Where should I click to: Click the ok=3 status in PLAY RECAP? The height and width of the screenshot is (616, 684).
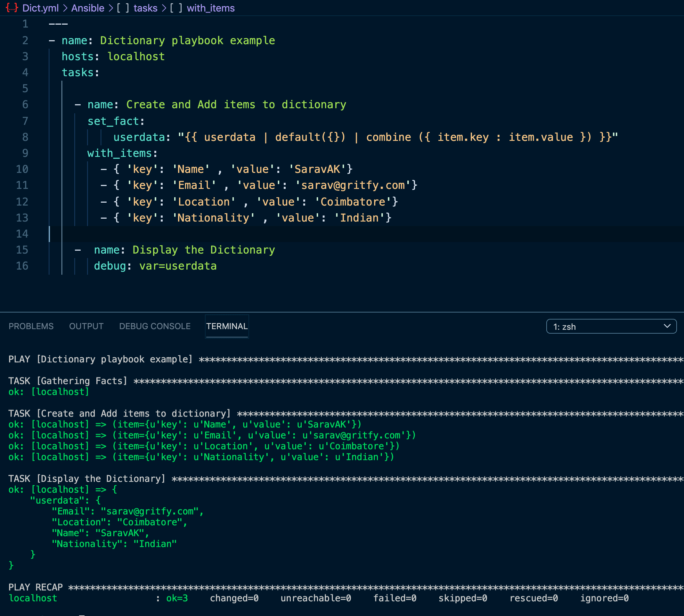coord(176,598)
